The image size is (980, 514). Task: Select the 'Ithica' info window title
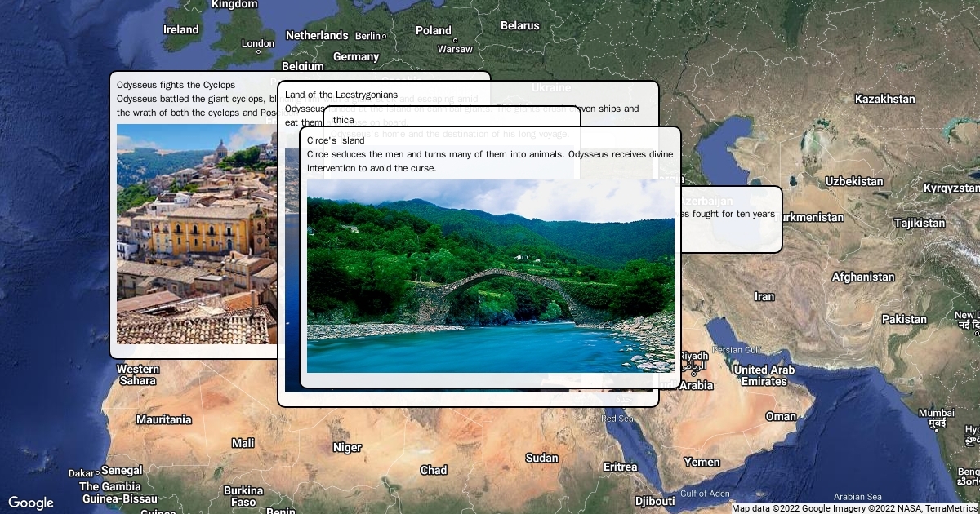[x=342, y=120]
